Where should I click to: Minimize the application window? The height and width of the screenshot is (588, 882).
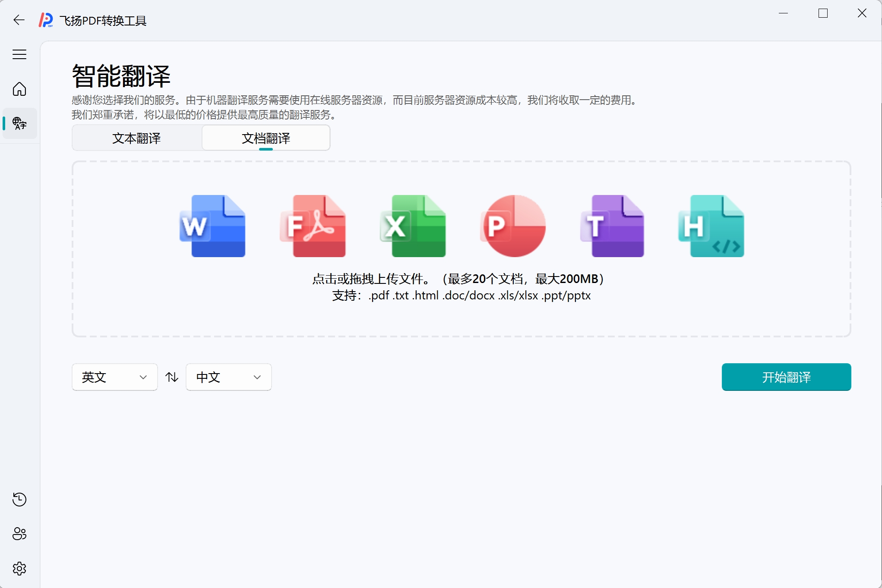point(784,13)
